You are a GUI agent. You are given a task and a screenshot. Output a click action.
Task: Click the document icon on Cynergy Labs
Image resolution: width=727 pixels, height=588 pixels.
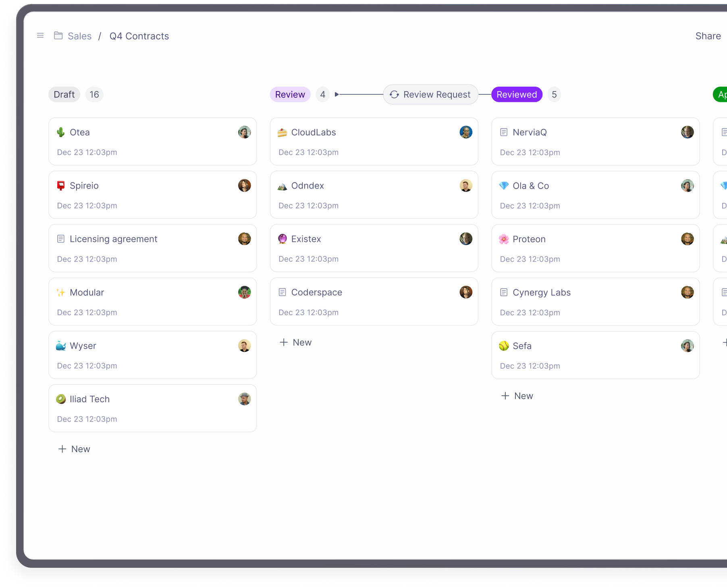pyautogui.click(x=504, y=292)
